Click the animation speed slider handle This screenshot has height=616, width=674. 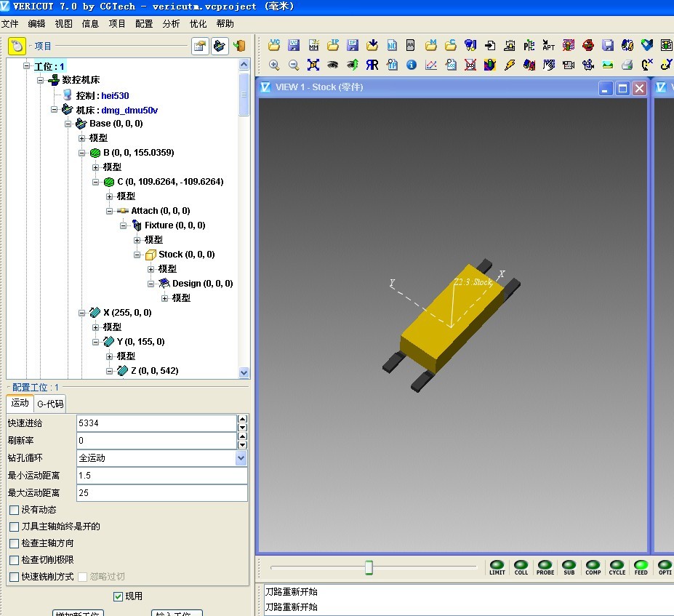point(369,567)
